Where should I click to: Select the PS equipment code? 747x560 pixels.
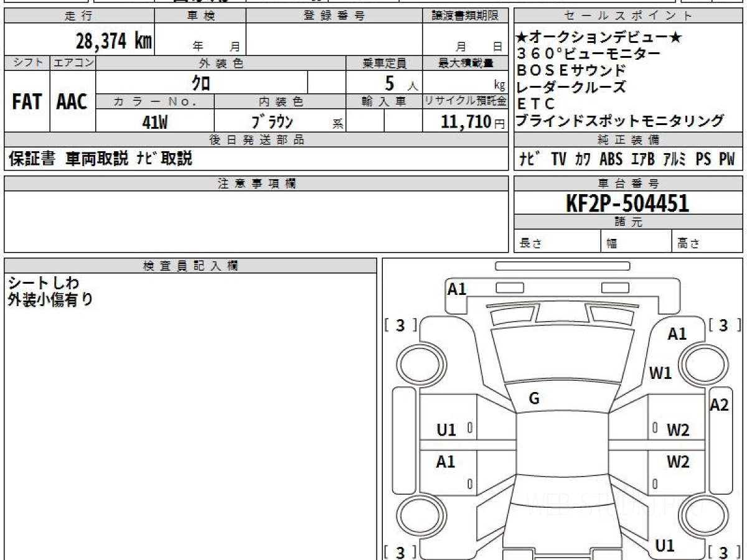[703, 159]
